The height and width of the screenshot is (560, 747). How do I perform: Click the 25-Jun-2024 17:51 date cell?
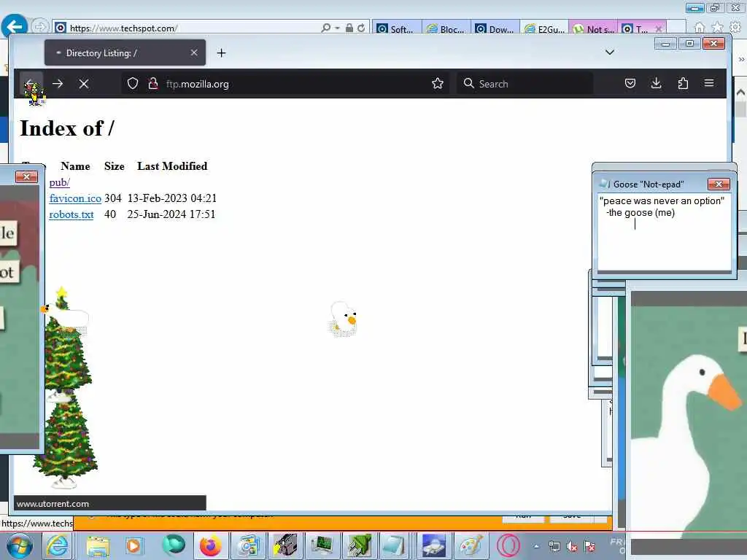pyautogui.click(x=171, y=214)
